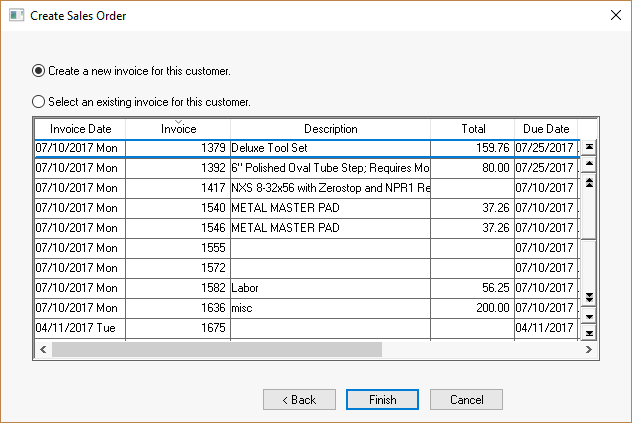Click the horizontal scrollbar left arrow
This screenshot has width=632, height=423.
[43, 350]
